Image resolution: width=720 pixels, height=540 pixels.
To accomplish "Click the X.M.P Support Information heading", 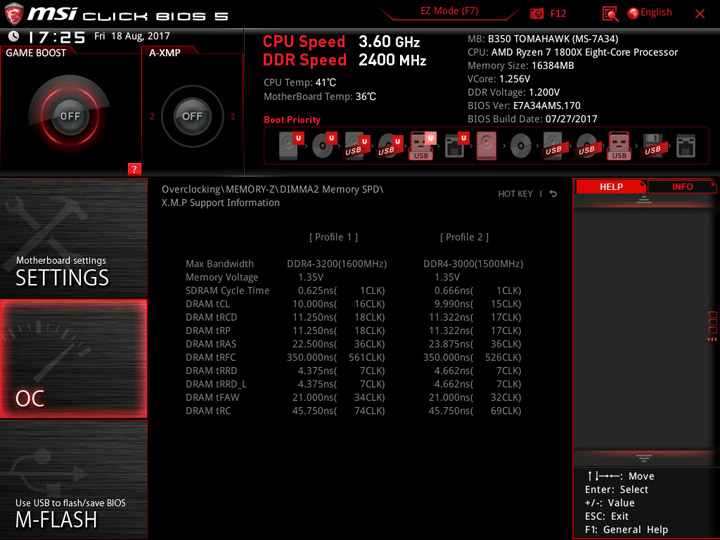I will [220, 202].
